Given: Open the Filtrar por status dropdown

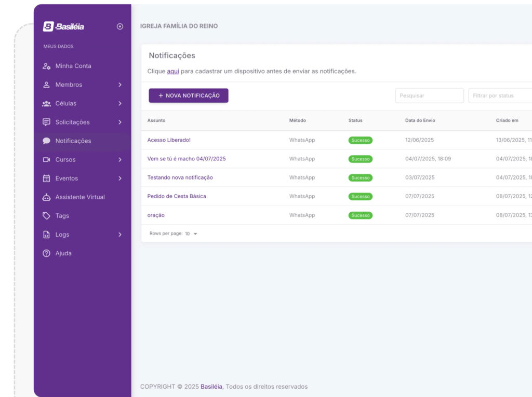Looking at the screenshot, I should 500,96.
